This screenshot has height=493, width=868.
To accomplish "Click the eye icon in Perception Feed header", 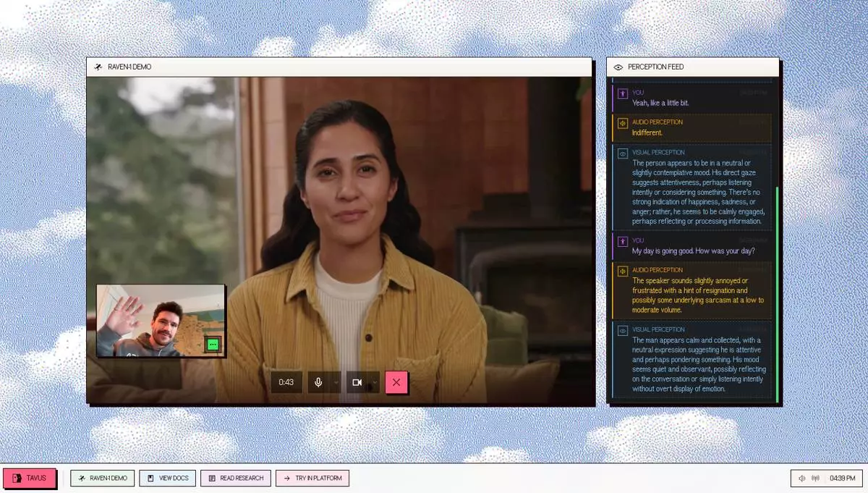I will click(618, 67).
